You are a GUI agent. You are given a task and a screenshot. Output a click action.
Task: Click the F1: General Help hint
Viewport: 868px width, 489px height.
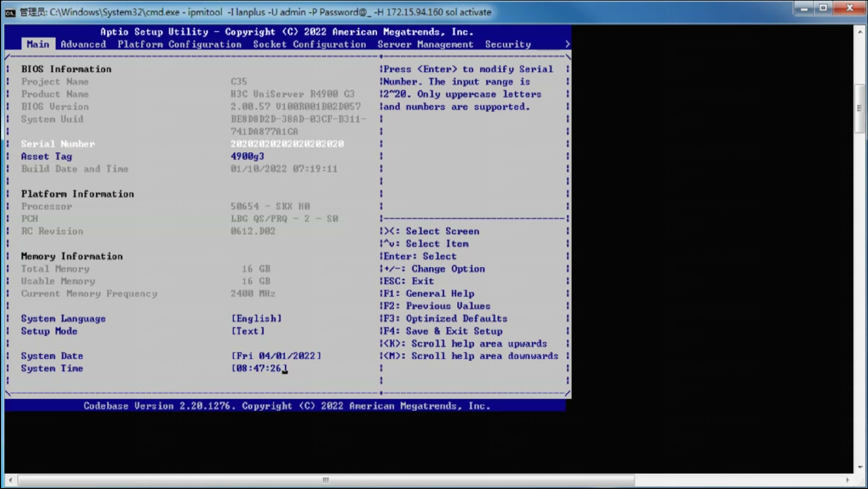[429, 294]
